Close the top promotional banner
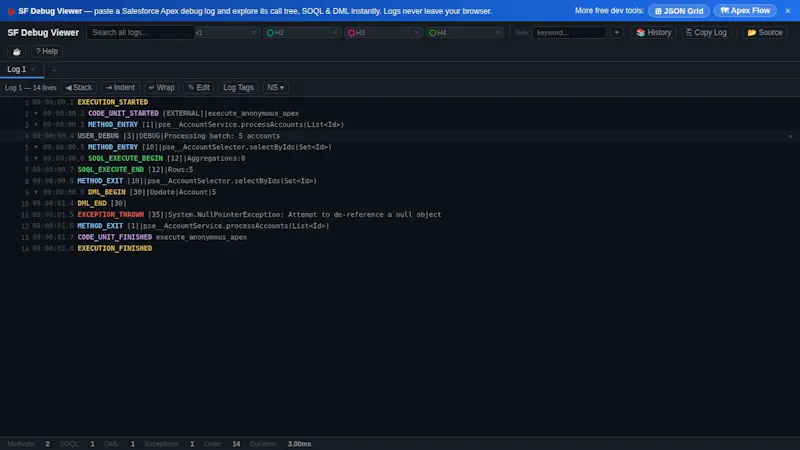The height and width of the screenshot is (450, 800). click(x=787, y=11)
